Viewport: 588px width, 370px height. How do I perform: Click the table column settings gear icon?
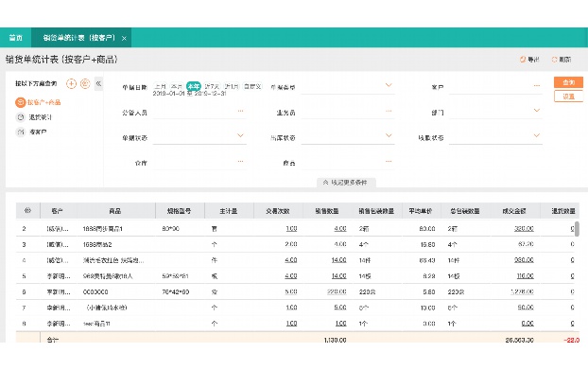coord(27,210)
